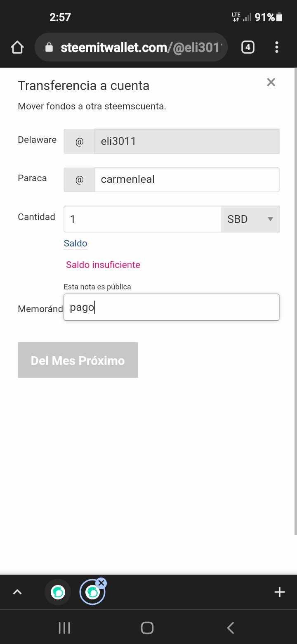Tap the @ prefix beside the carmenleal field
Image resolution: width=297 pixels, height=644 pixels.
(79, 180)
